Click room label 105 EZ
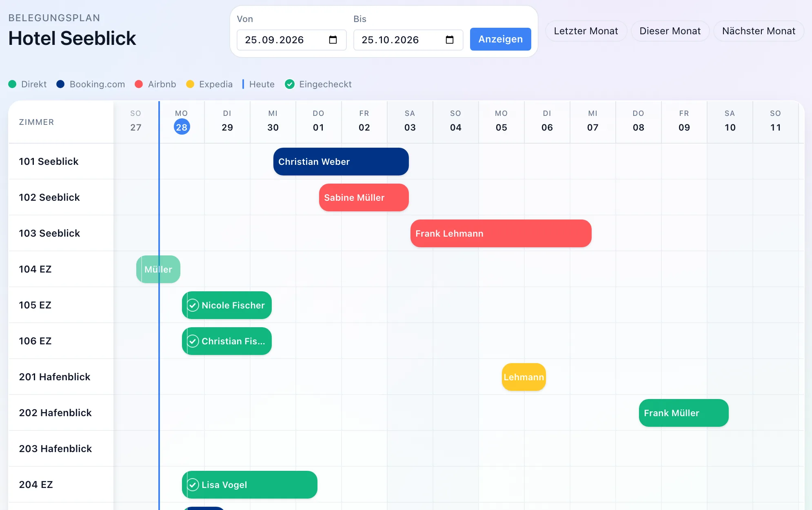The width and height of the screenshot is (812, 510). pos(35,305)
